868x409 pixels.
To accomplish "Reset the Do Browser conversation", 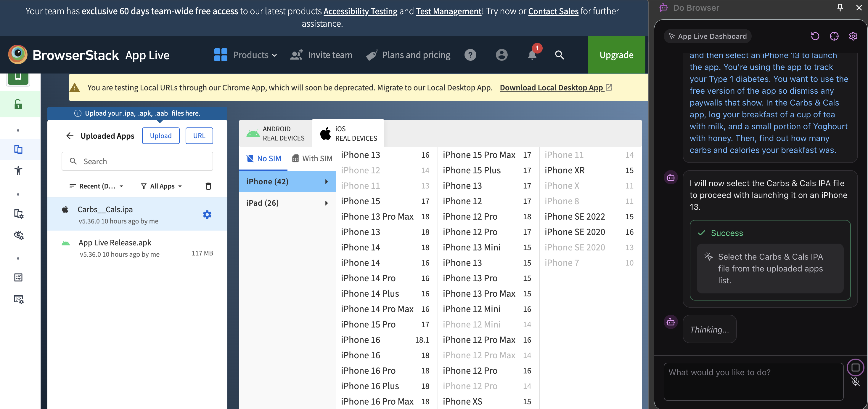I will click(815, 36).
